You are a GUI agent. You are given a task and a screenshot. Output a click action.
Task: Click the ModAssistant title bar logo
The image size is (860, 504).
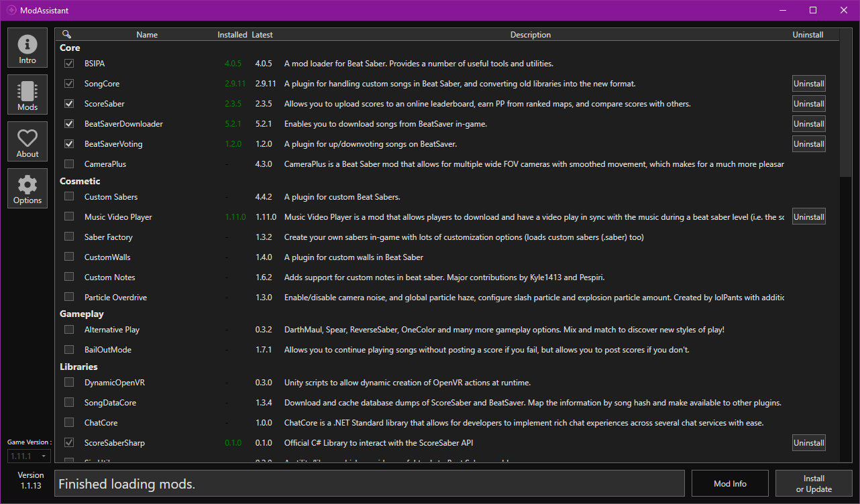click(11, 11)
